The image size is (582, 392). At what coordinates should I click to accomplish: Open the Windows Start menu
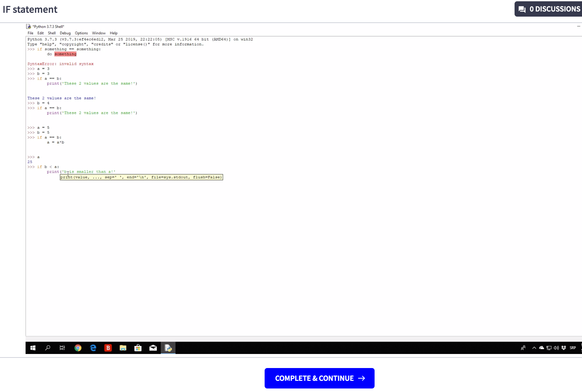tap(33, 348)
